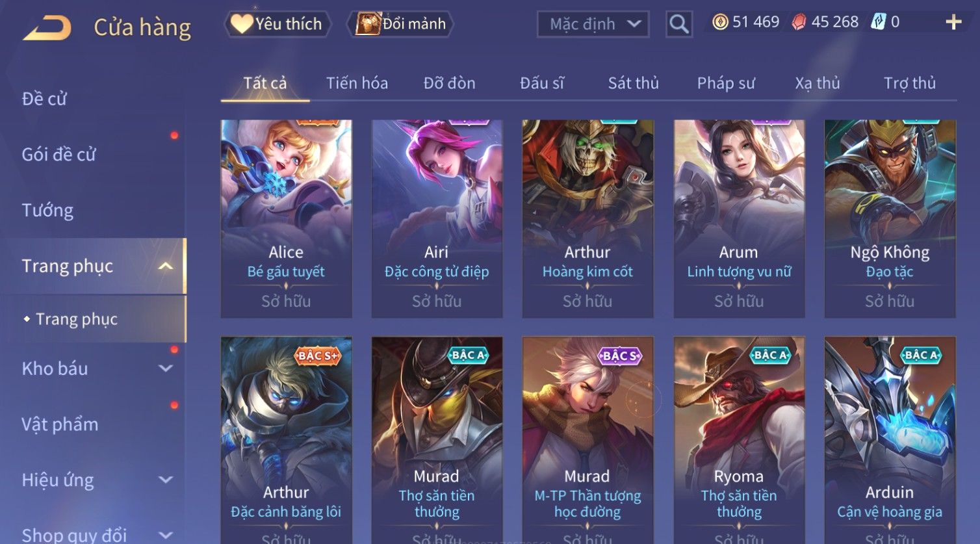This screenshot has width=980, height=544.
Task: Open Tướng in the sidebar
Action: pyautogui.click(x=47, y=211)
